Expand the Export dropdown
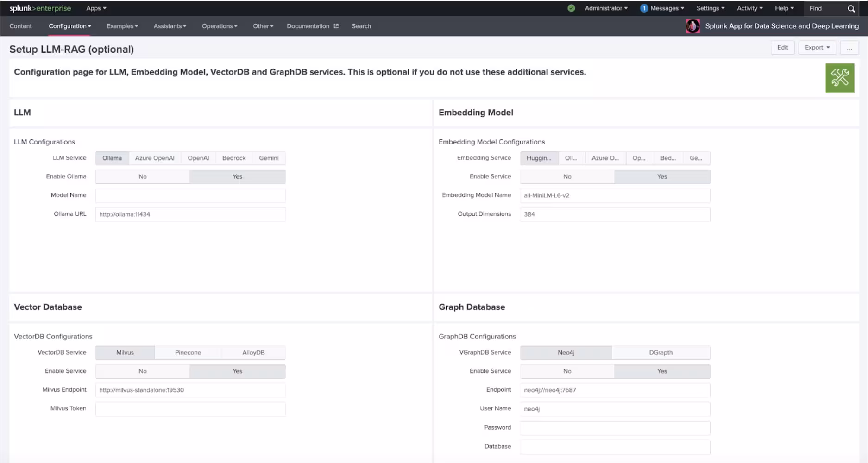This screenshot has width=868, height=463. coord(817,48)
